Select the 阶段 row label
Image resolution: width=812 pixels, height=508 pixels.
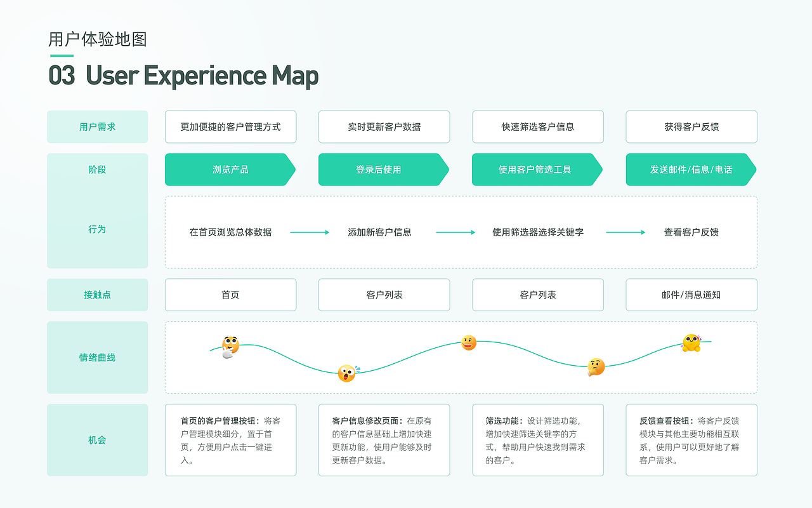click(x=98, y=170)
